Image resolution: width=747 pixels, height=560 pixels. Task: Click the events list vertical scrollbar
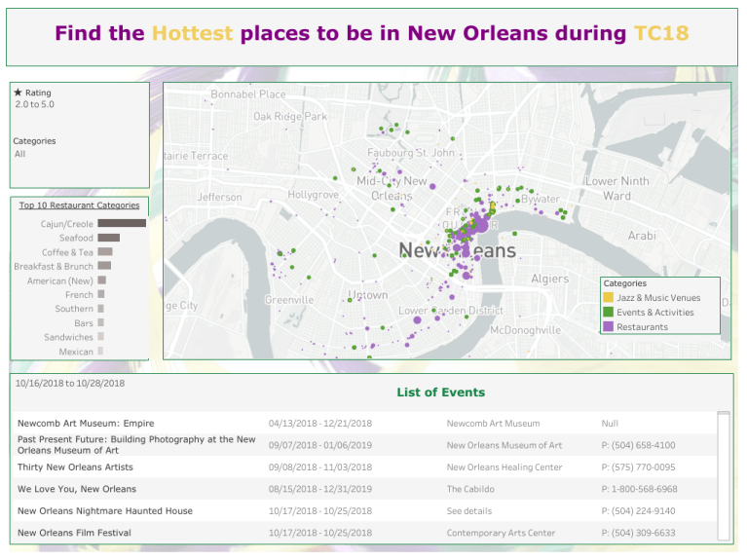pyautogui.click(x=724, y=475)
